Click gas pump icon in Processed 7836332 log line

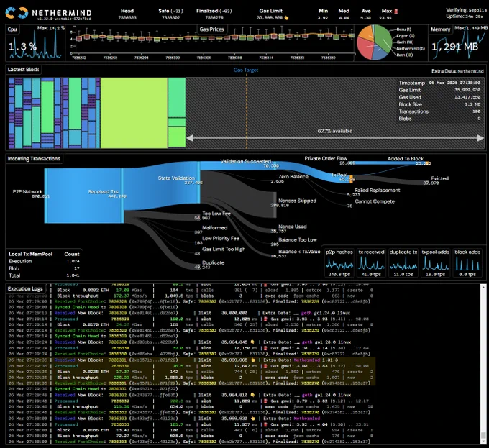[x=265, y=401]
